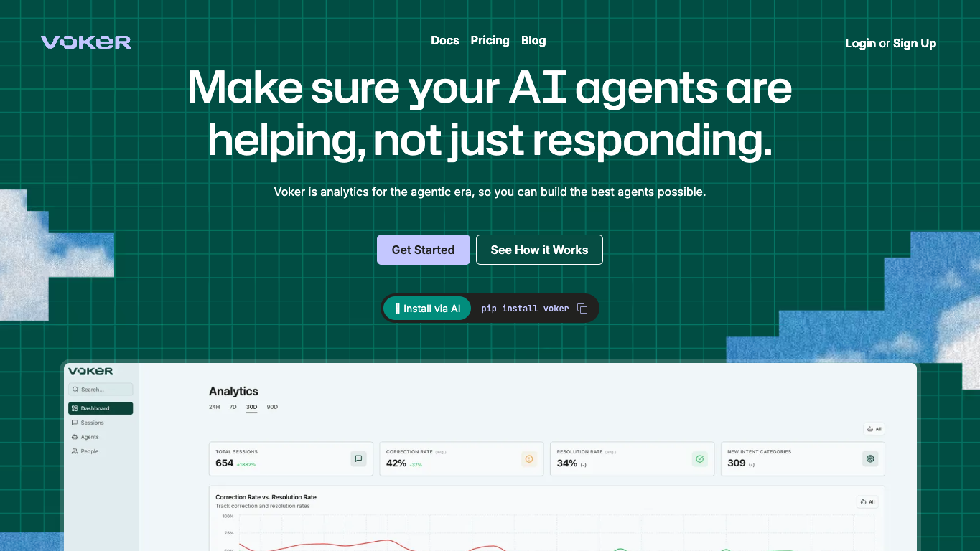Image resolution: width=980 pixels, height=551 pixels.
Task: Click Correction Rate vs. Resolution Rate title
Action: point(266,497)
